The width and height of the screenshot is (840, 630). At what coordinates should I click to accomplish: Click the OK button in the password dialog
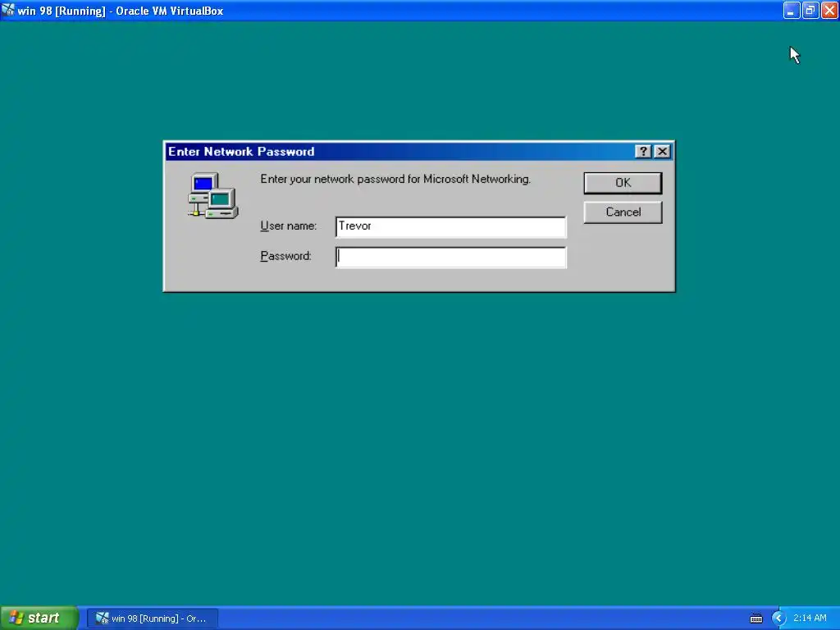click(623, 183)
